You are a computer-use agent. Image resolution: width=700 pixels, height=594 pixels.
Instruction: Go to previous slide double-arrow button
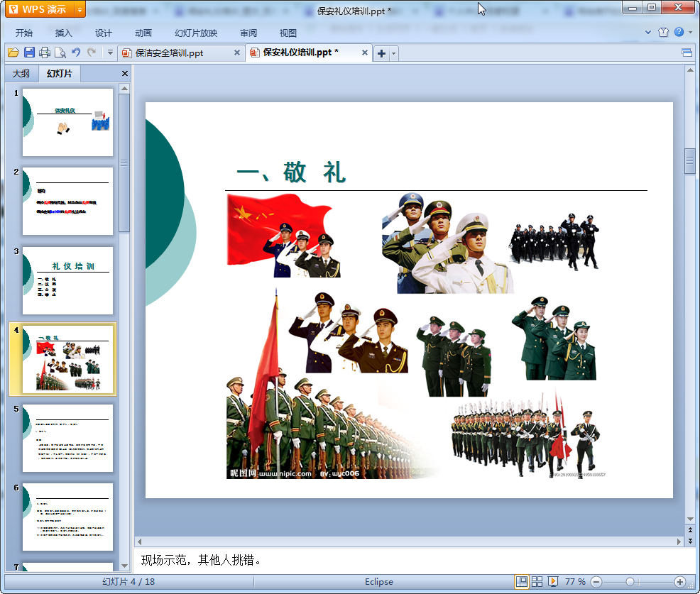[690, 530]
